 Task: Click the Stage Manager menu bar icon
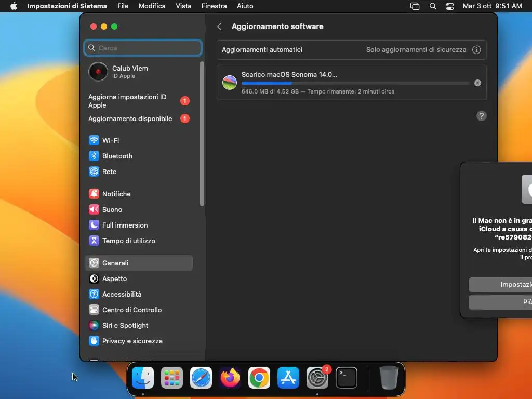415,6
